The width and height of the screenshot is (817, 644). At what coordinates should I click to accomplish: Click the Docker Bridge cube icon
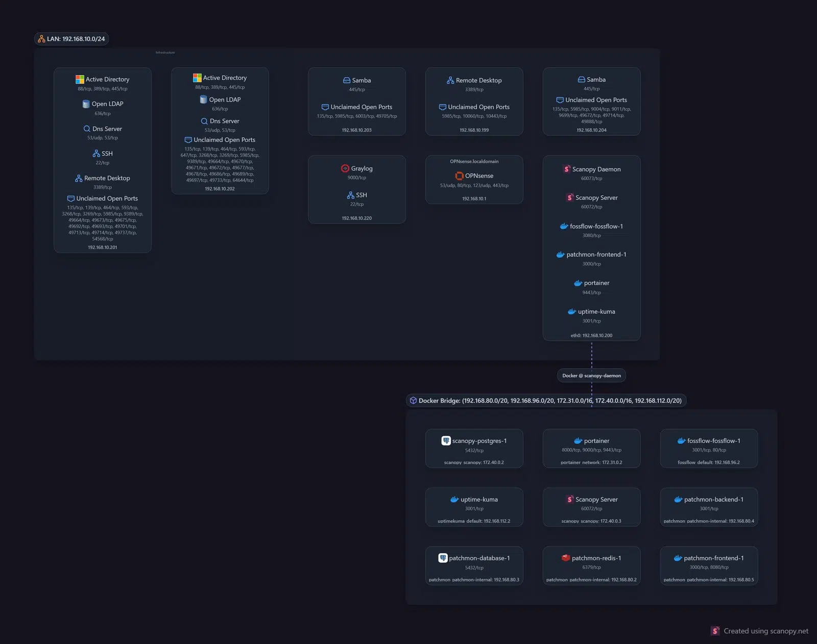click(x=413, y=401)
